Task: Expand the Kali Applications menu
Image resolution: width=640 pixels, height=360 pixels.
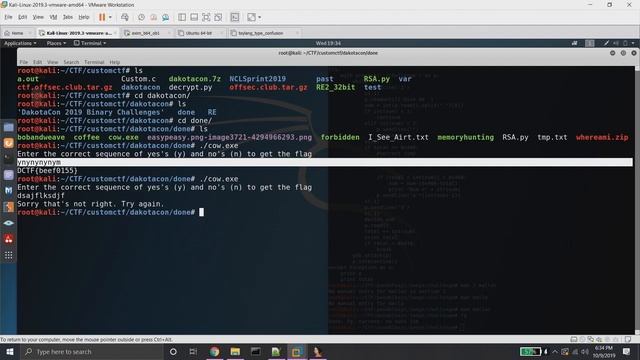Action: 20,43
